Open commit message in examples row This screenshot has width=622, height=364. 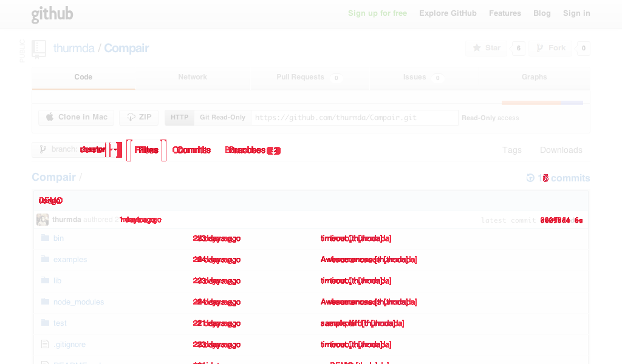click(x=369, y=260)
